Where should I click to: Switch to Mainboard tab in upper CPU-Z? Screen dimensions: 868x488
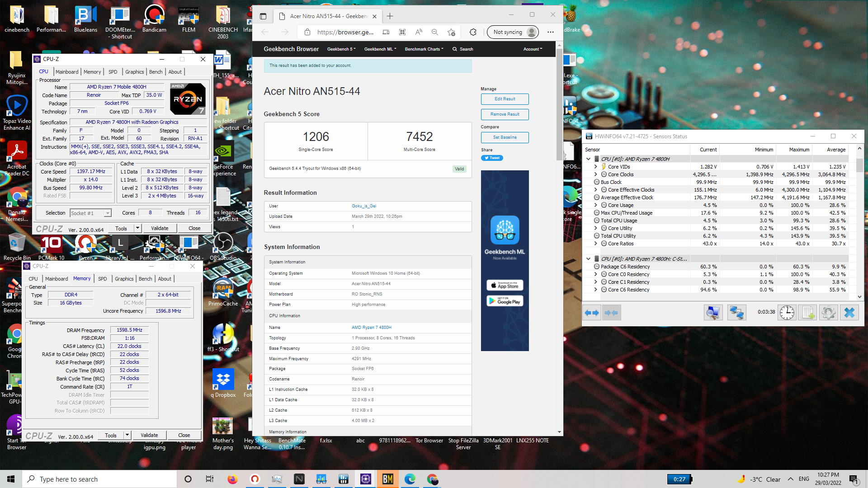(x=67, y=72)
